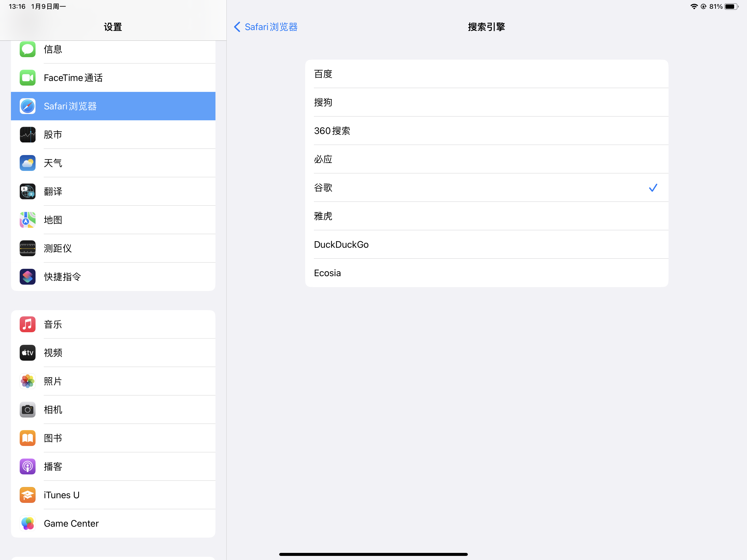This screenshot has width=747, height=560.
Task: Select 百度 as search engine
Action: click(x=486, y=74)
